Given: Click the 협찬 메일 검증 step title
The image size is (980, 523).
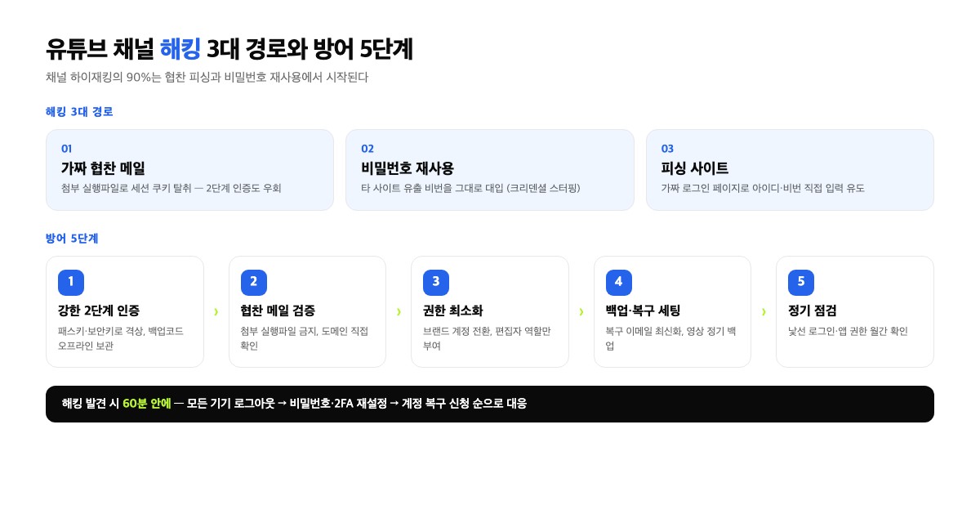Looking at the screenshot, I should pos(278,311).
